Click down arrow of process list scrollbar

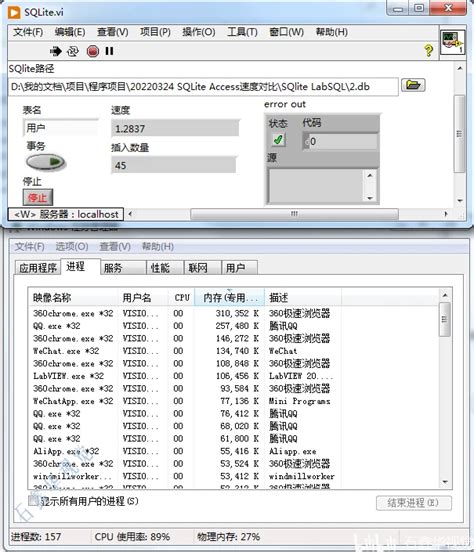point(445,482)
